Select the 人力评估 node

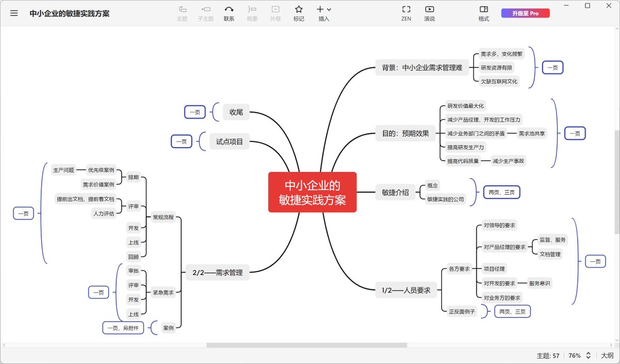pos(104,213)
